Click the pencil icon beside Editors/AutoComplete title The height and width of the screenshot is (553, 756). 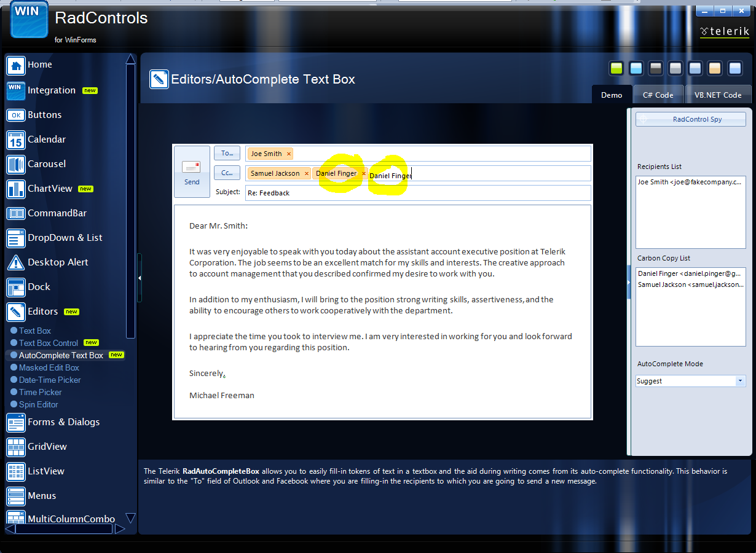159,79
